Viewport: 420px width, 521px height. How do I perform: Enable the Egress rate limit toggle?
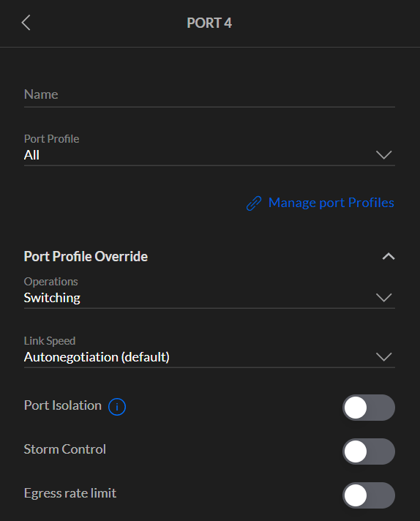click(369, 495)
